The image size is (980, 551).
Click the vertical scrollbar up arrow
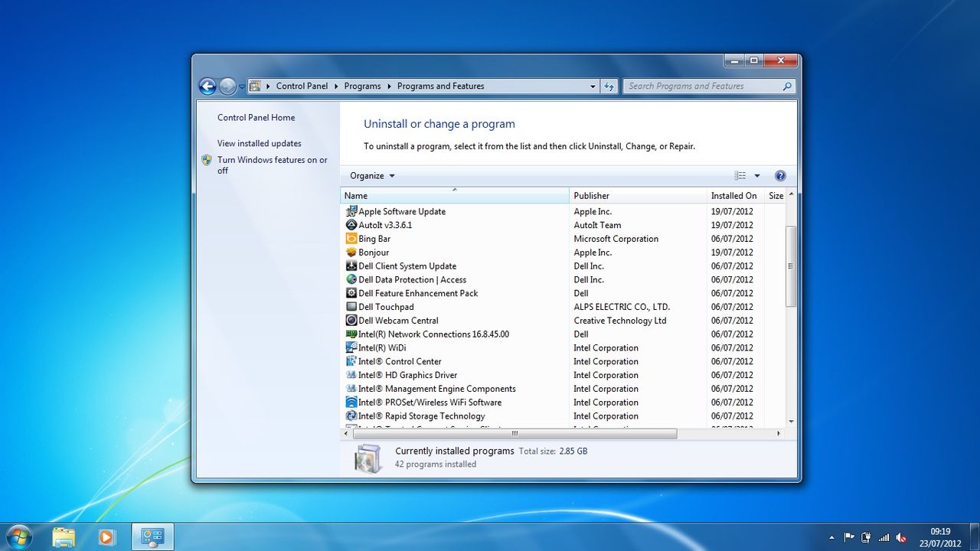[791, 194]
